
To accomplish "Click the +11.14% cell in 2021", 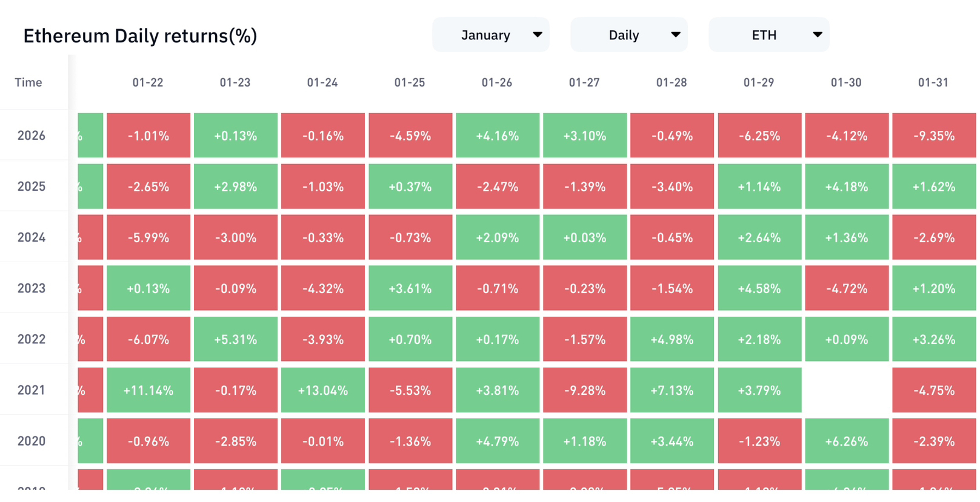I will click(148, 390).
